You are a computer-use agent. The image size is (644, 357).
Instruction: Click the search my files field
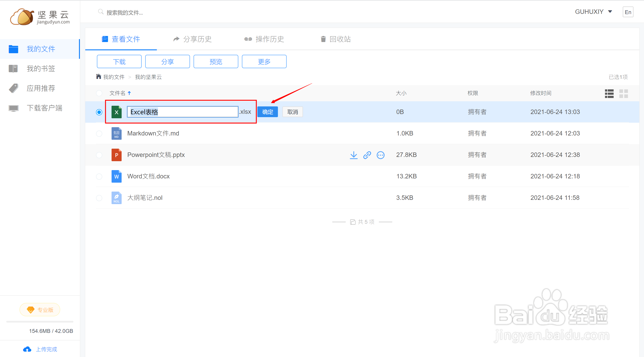tap(125, 13)
